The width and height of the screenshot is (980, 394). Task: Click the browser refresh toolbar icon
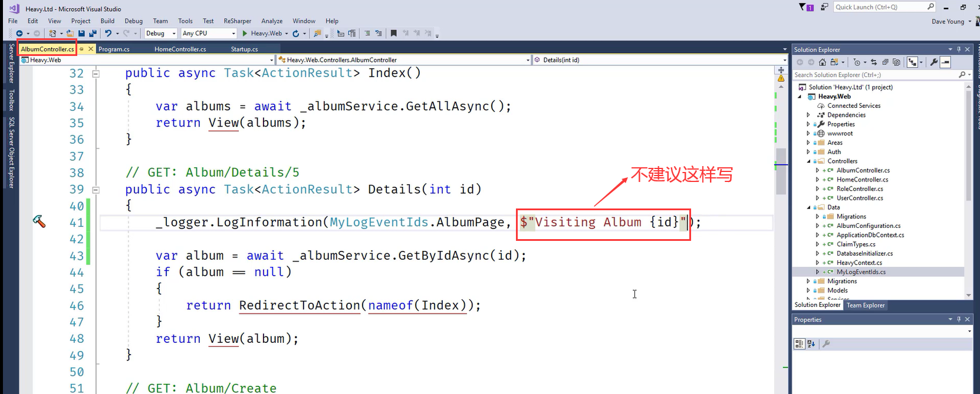click(x=296, y=34)
